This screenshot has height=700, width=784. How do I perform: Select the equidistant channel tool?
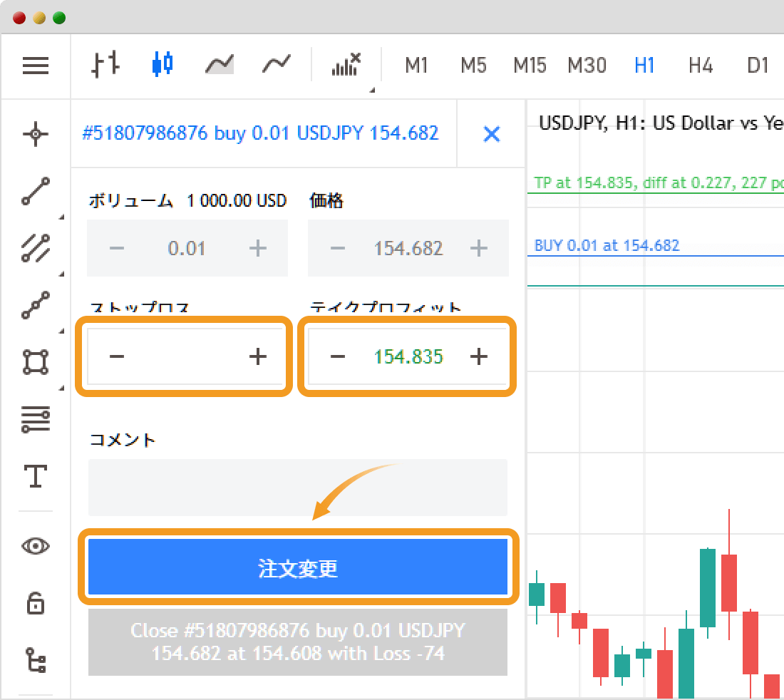click(36, 248)
